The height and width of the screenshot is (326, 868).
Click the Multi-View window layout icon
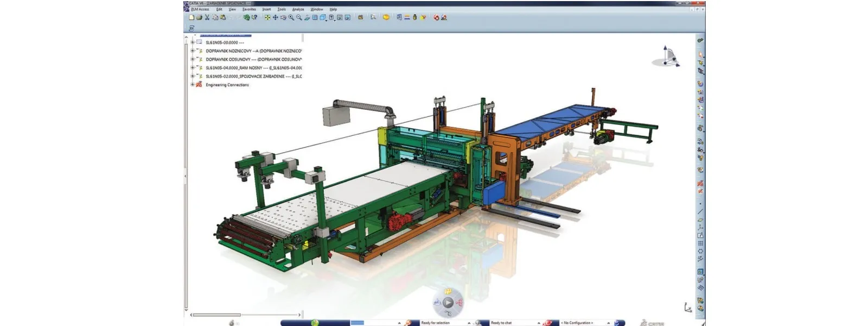315,17
